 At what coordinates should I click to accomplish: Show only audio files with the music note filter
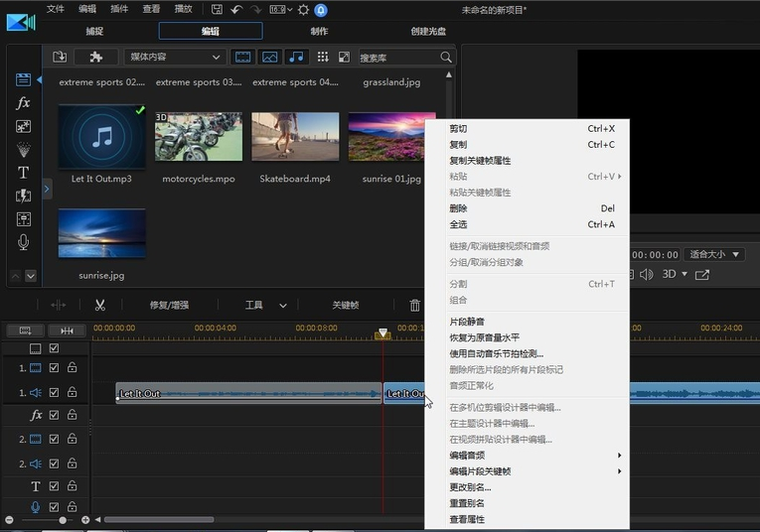coord(296,58)
